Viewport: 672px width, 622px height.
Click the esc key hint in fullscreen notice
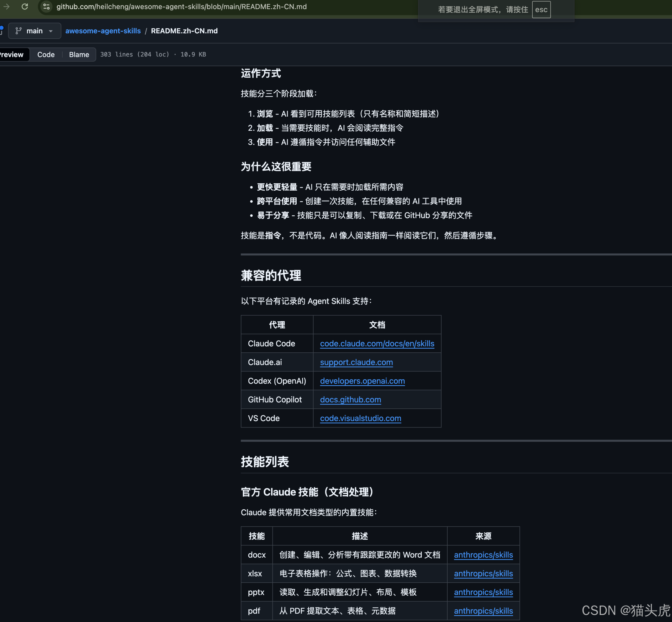pos(541,9)
